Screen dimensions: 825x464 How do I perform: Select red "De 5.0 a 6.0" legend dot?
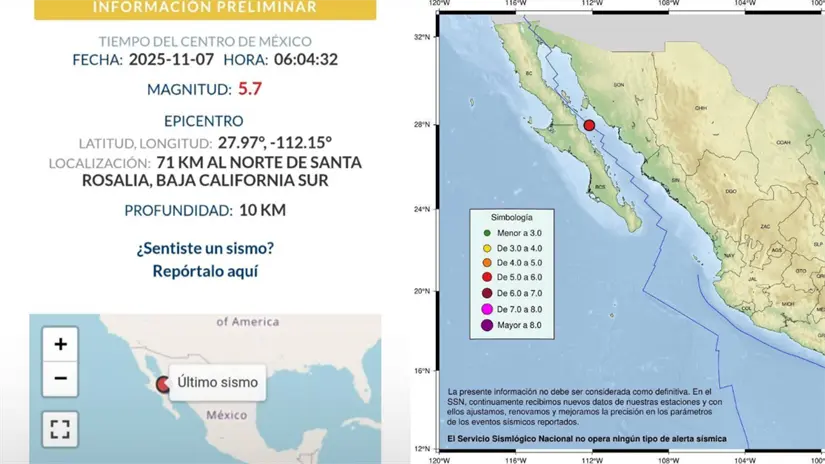[x=485, y=278]
